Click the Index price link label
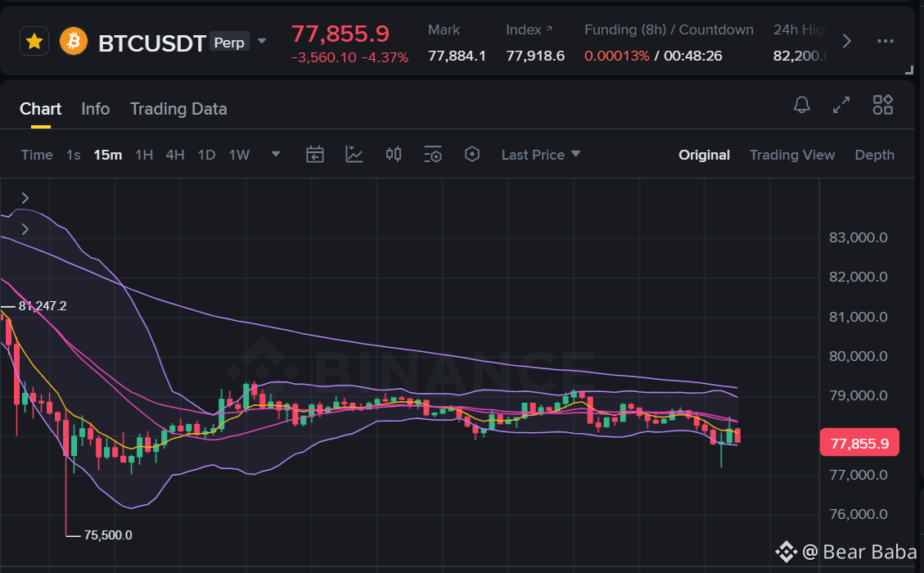924x573 pixels. (x=529, y=30)
